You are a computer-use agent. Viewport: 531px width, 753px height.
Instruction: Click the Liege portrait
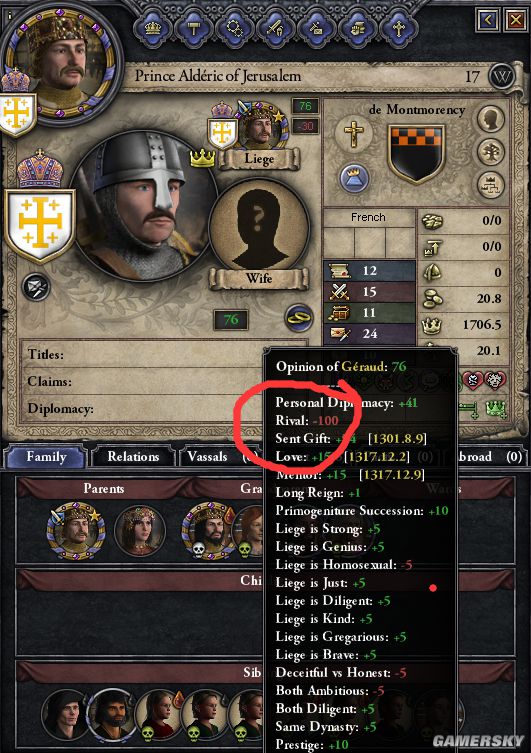click(259, 126)
